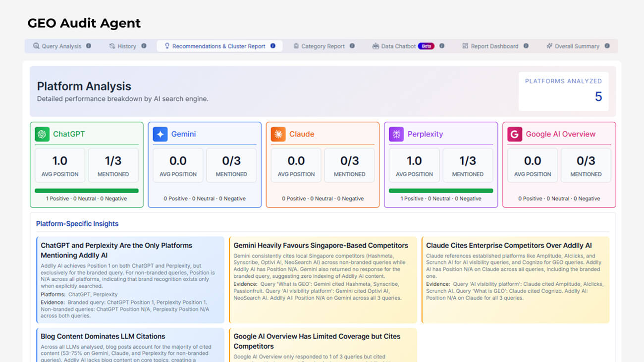This screenshot has height=362, width=644.
Task: Click the Overall Summary sparkle icon
Action: tap(549, 46)
